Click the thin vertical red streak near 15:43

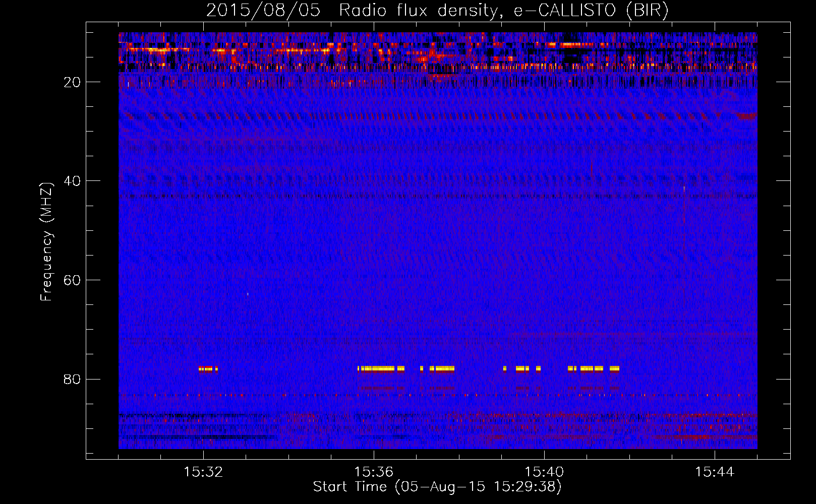click(x=684, y=247)
